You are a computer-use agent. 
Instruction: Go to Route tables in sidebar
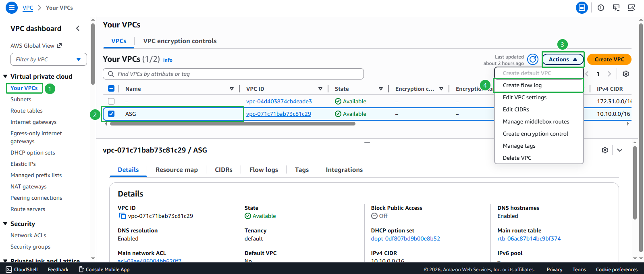27,111
